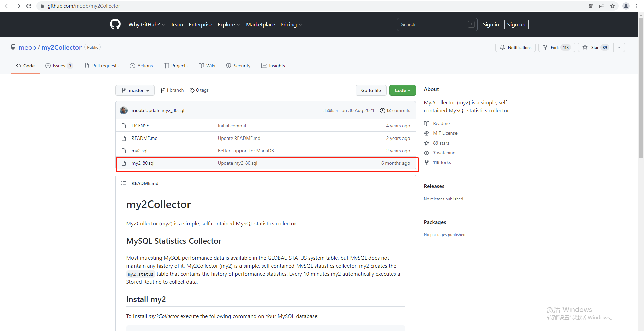Expand the Explore menu
The width and height of the screenshot is (644, 331).
[229, 24]
